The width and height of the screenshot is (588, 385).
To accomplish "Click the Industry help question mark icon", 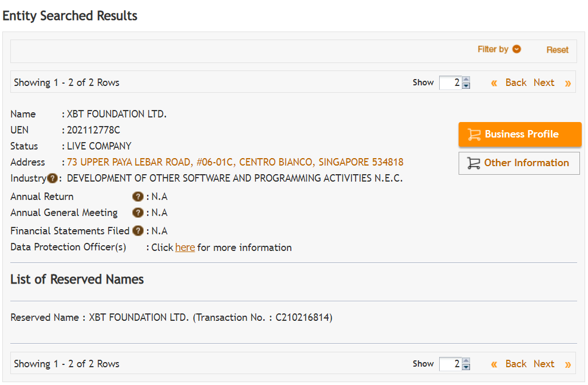I will coord(53,178).
